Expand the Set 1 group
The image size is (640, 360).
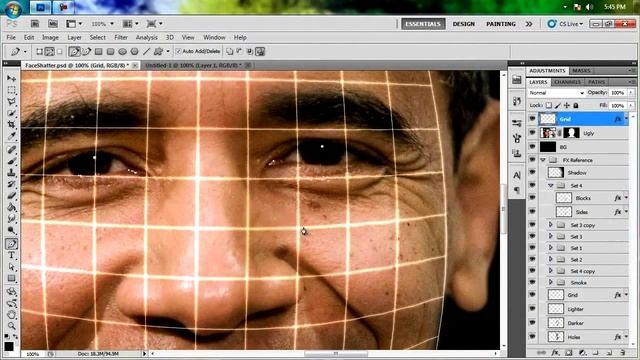click(551, 248)
